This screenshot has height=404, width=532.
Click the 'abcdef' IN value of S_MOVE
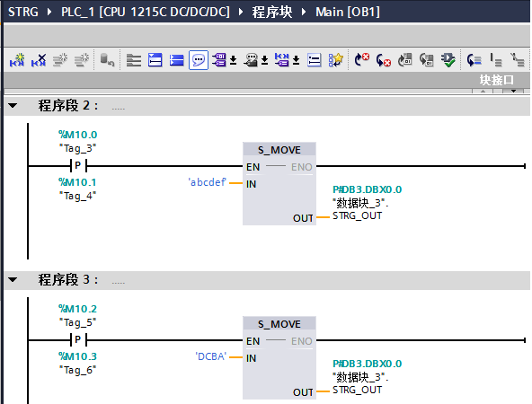(x=208, y=182)
